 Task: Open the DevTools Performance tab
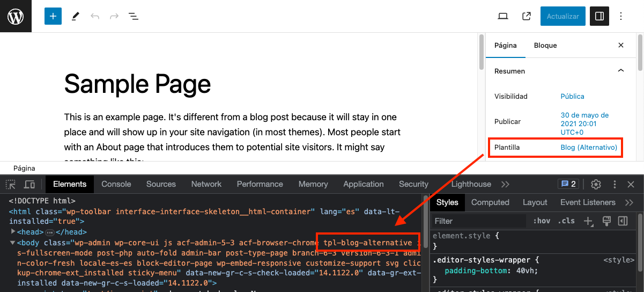click(x=260, y=184)
